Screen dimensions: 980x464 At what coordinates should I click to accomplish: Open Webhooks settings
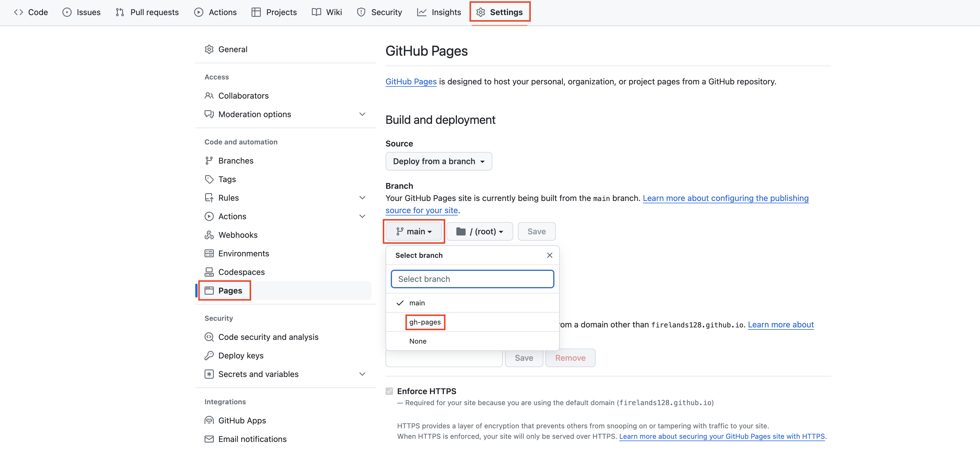[283, 235]
